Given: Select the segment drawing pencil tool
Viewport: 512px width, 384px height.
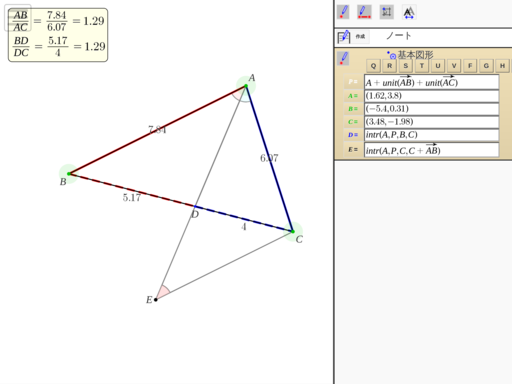Looking at the screenshot, I should coord(364,12).
